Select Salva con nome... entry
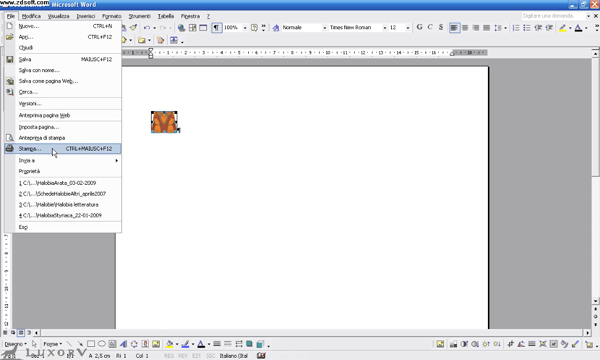The width and height of the screenshot is (600, 360). (x=63, y=70)
